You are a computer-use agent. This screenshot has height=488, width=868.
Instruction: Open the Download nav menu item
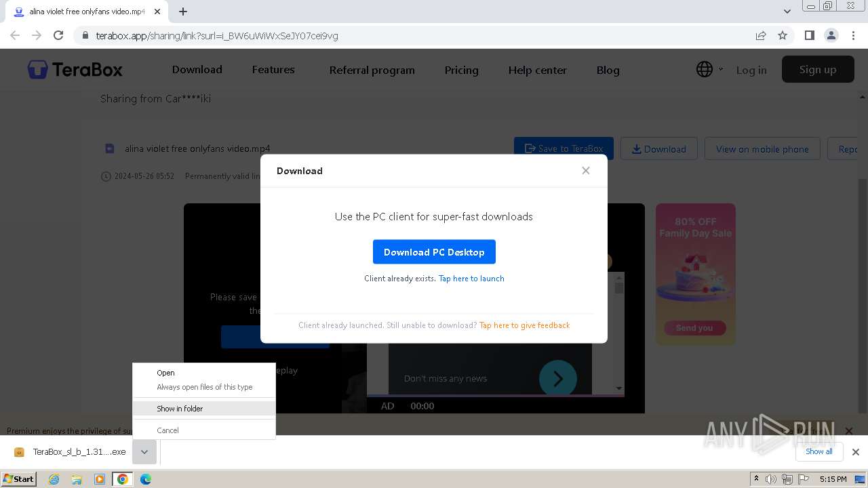tap(197, 69)
